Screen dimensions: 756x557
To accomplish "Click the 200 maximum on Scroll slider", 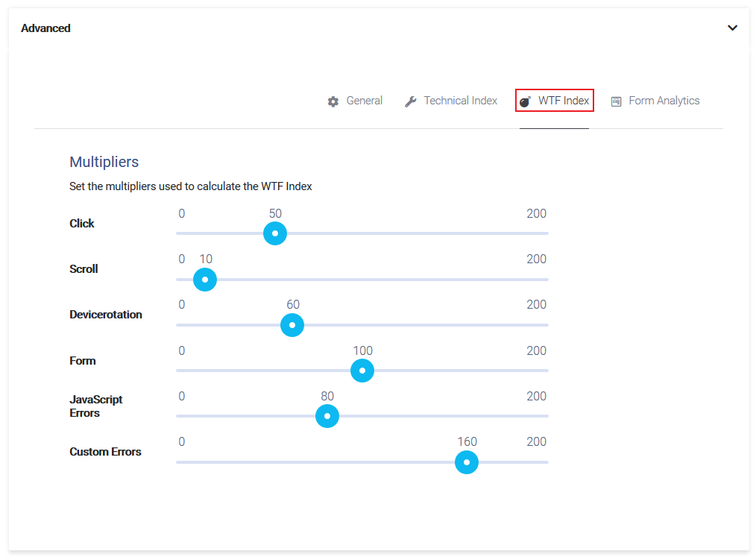I will click(537, 259).
